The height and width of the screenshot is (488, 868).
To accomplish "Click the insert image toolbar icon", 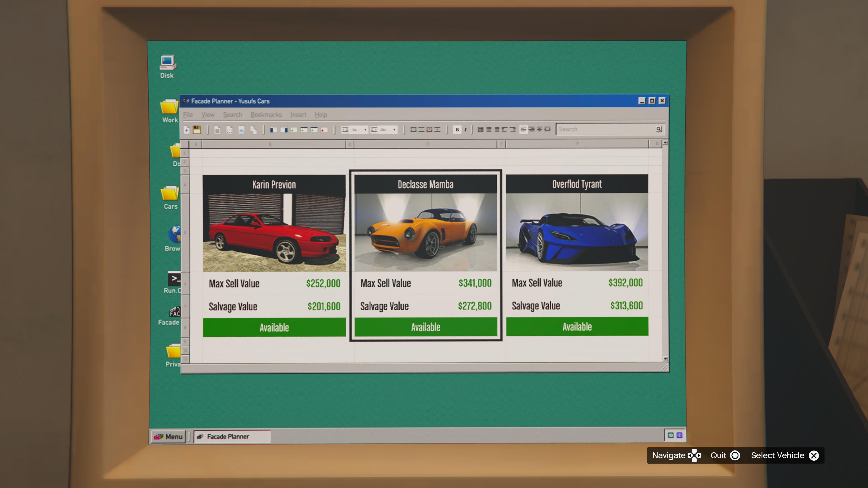I will click(241, 130).
